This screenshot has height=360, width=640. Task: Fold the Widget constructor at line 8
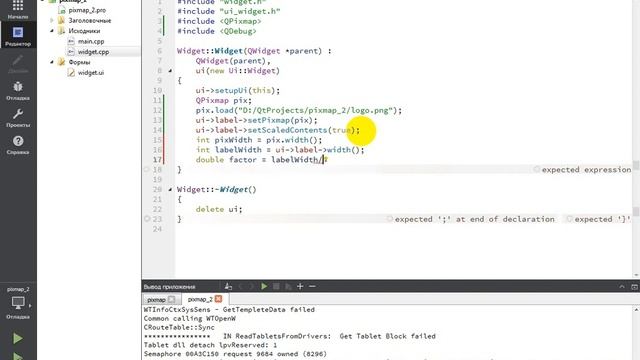pos(170,71)
